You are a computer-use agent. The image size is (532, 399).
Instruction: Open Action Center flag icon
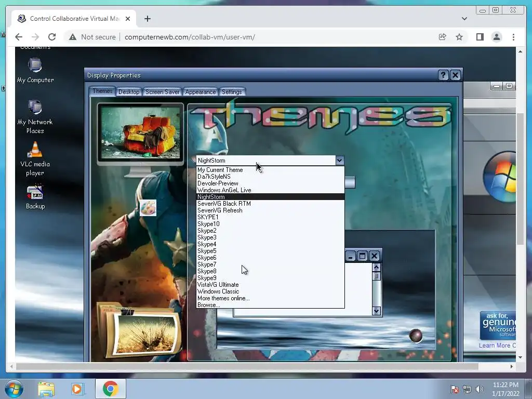[454, 389]
